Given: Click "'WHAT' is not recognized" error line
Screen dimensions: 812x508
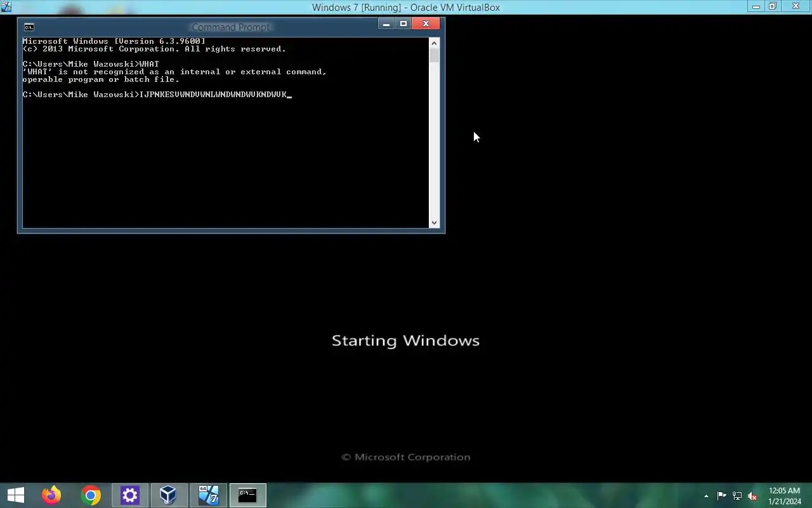Looking at the screenshot, I should click(174, 72).
